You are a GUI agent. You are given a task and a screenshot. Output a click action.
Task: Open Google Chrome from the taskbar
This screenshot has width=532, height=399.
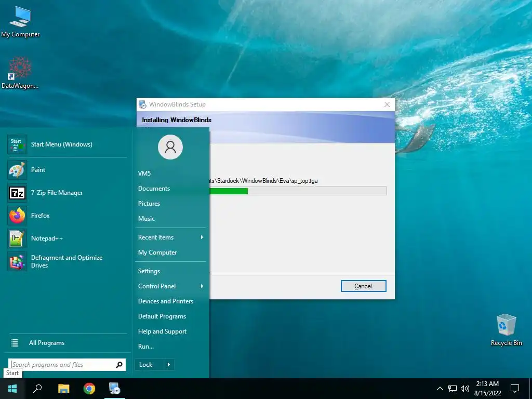click(x=89, y=389)
